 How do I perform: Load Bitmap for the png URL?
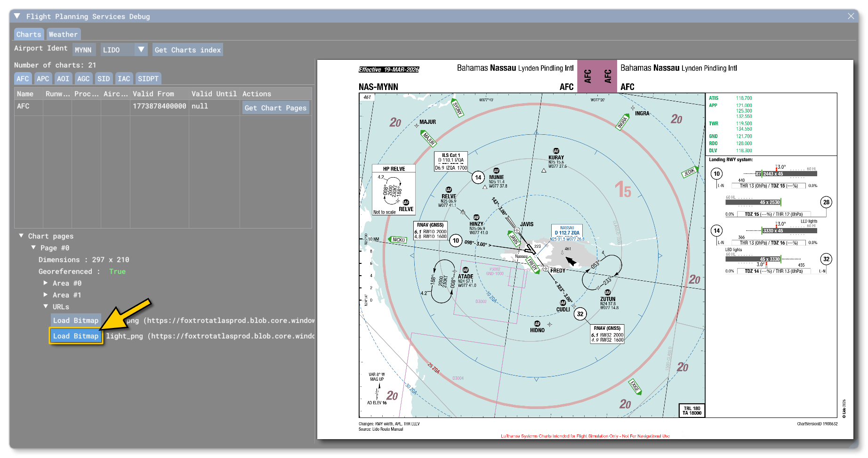(76, 320)
